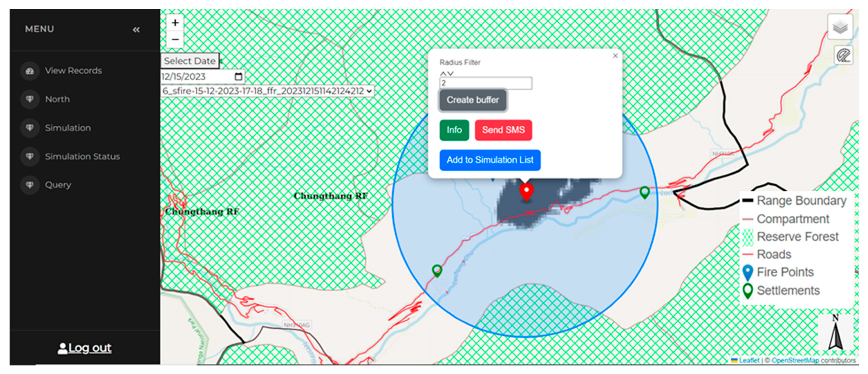Click the red fire point marker
Image resolution: width=868 pixels, height=374 pixels.
pos(526,191)
